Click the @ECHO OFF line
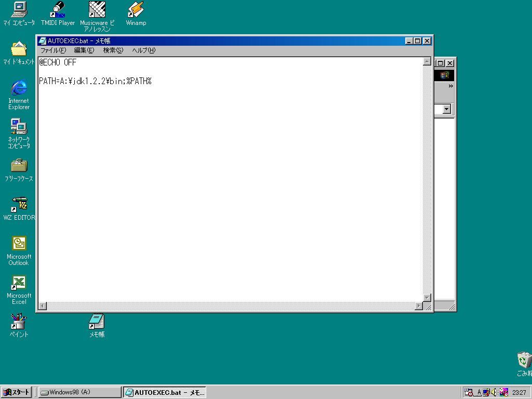Screen dimensions: 532x399 [58, 62]
